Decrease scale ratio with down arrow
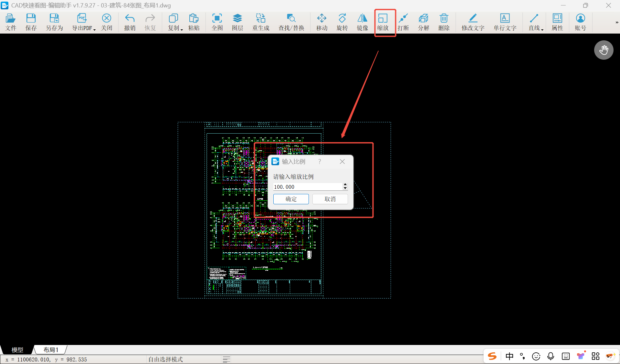The image size is (620, 364). pyautogui.click(x=345, y=188)
